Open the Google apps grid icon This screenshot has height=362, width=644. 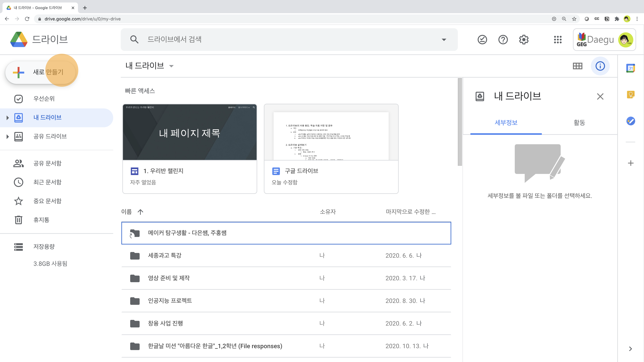(558, 39)
